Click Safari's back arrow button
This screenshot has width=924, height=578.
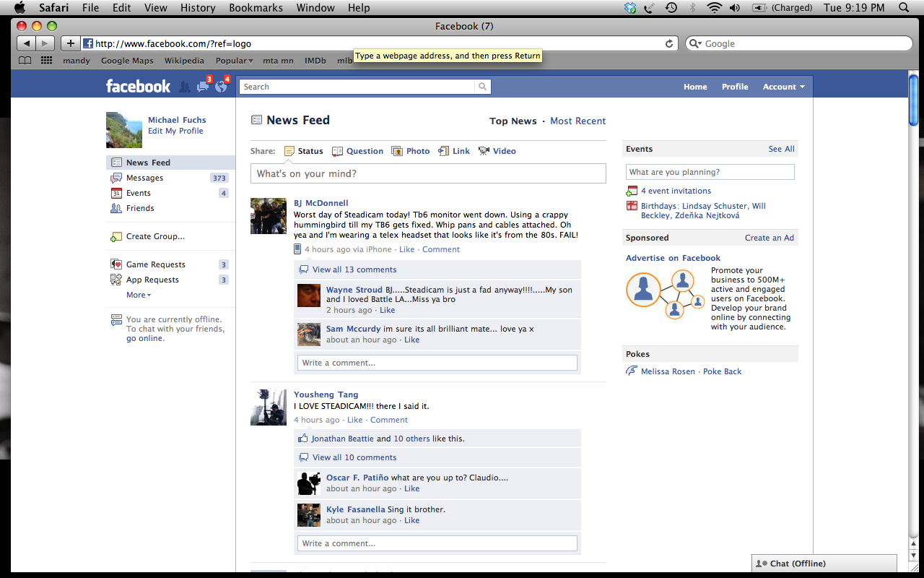[27, 43]
